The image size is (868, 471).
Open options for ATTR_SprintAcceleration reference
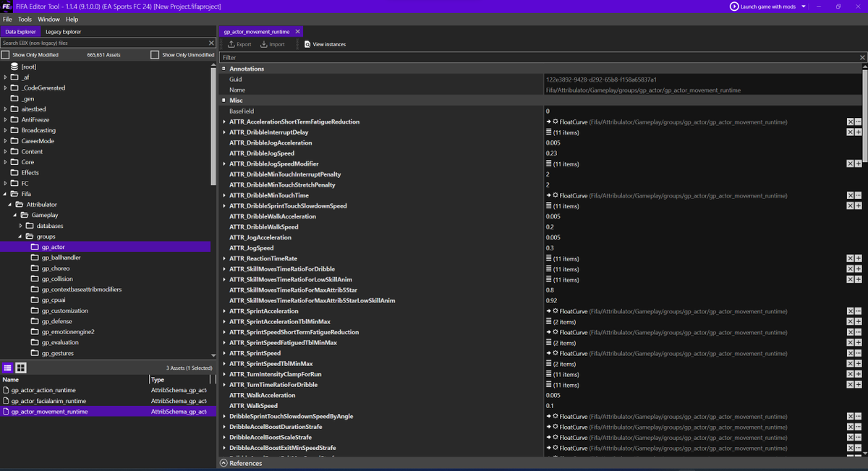[859, 311]
